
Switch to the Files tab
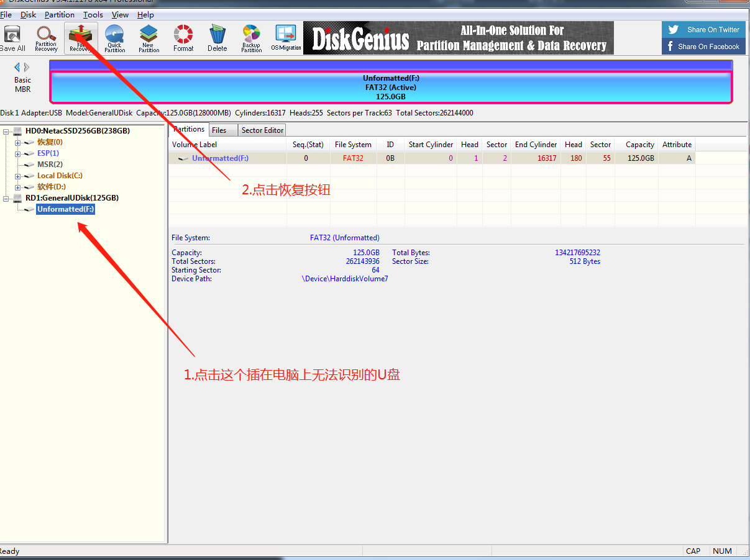coord(219,130)
